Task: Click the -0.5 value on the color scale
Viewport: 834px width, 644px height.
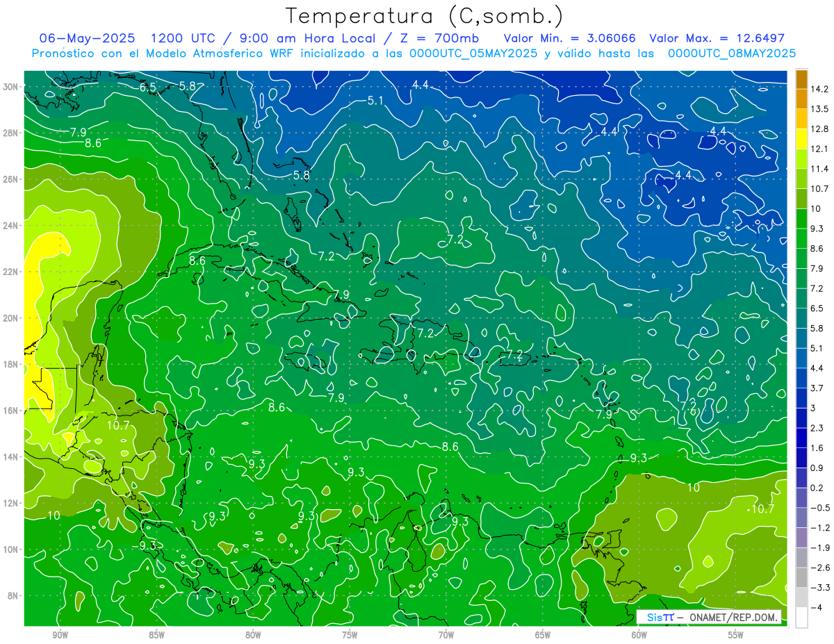Action: coord(819,508)
